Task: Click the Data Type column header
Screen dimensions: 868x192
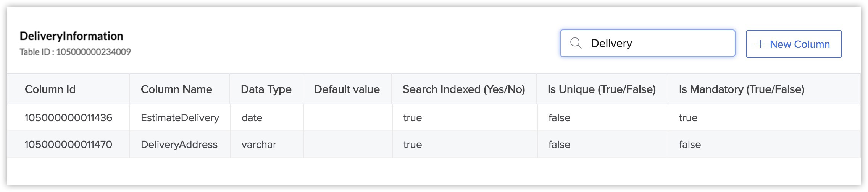Action: [x=266, y=89]
